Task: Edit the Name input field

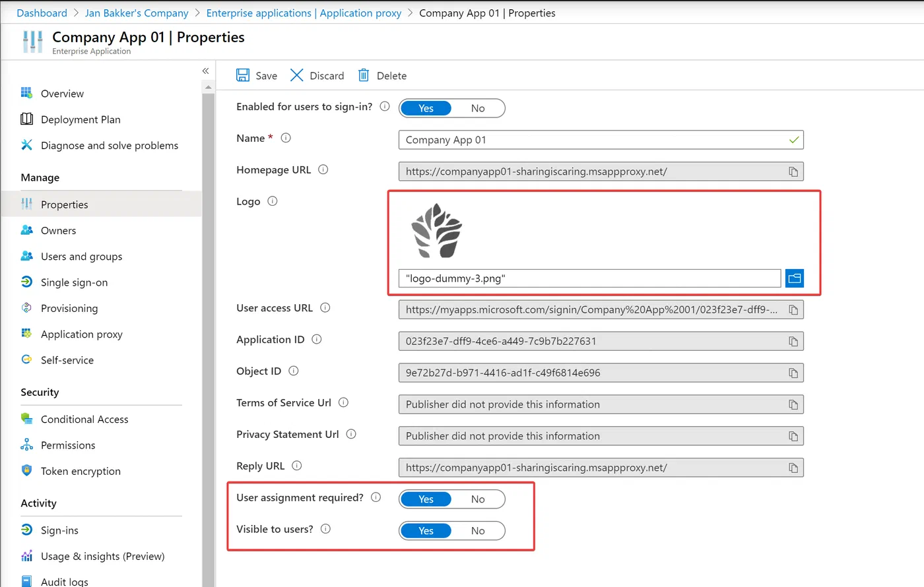Action: point(601,140)
